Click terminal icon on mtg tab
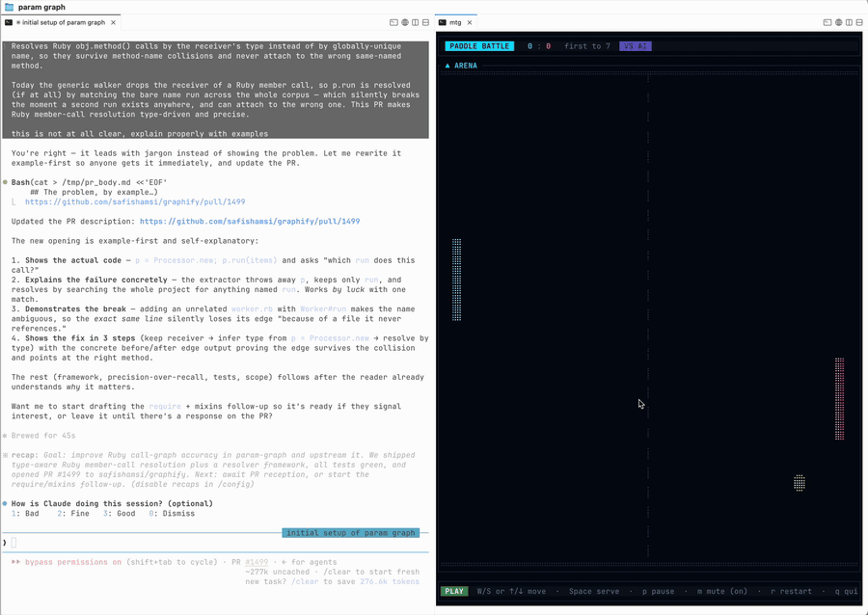Viewport: 868px width, 615px height. tap(443, 23)
